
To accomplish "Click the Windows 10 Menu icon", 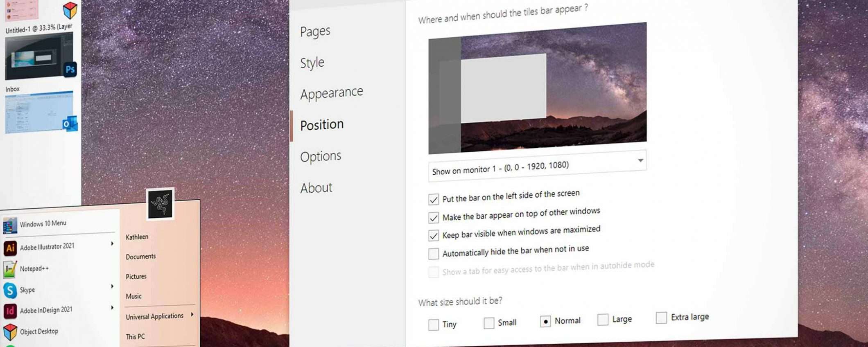I will pos(10,225).
